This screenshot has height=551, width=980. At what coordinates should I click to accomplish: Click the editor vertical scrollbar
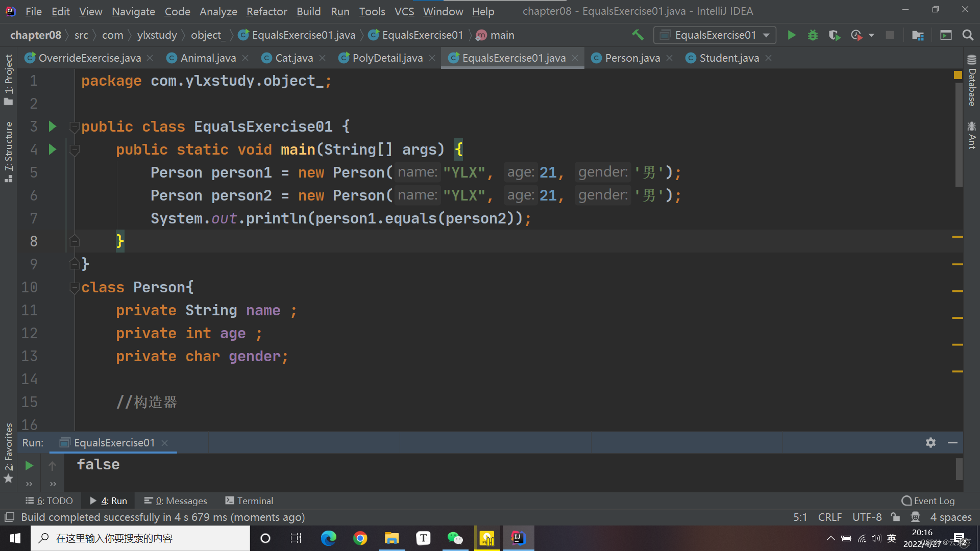959,135
